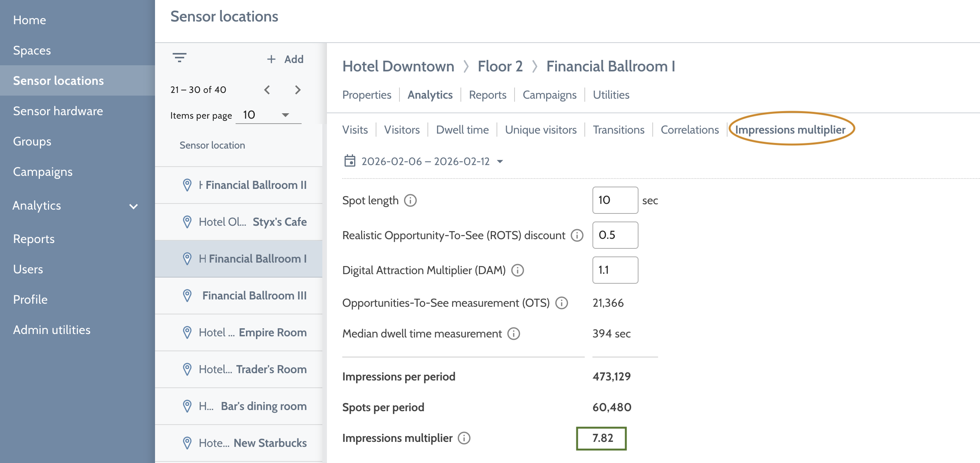Open Sensor hardware in the sidebar
Viewport: 980px width, 463px height.
click(x=58, y=111)
